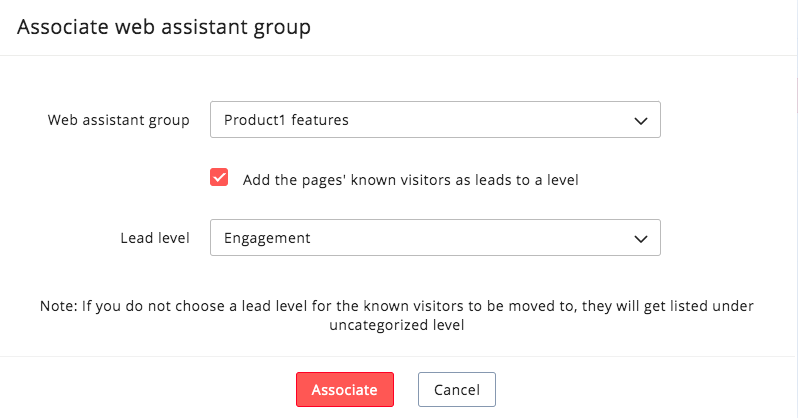Click the Web assistant group field label
The width and height of the screenshot is (798, 418).
(118, 120)
